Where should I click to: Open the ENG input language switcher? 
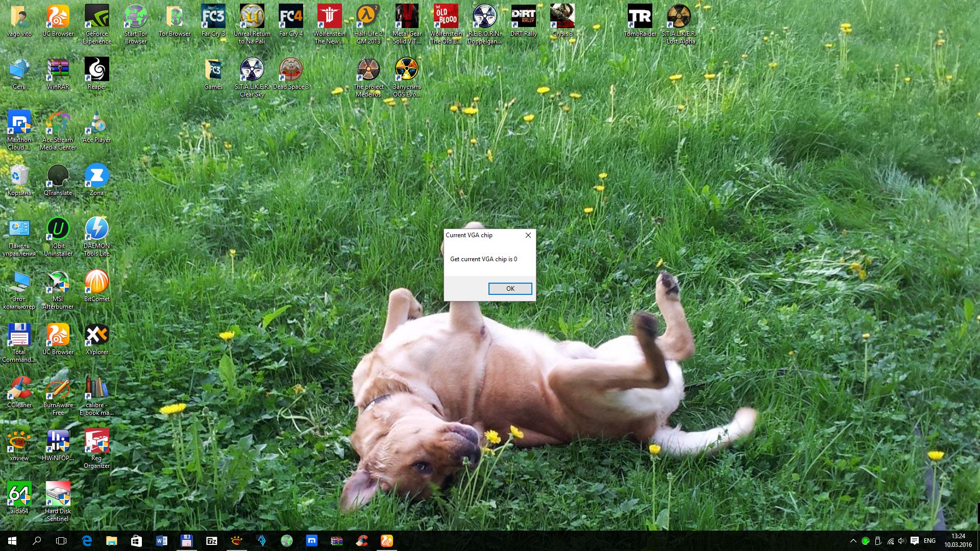point(929,541)
